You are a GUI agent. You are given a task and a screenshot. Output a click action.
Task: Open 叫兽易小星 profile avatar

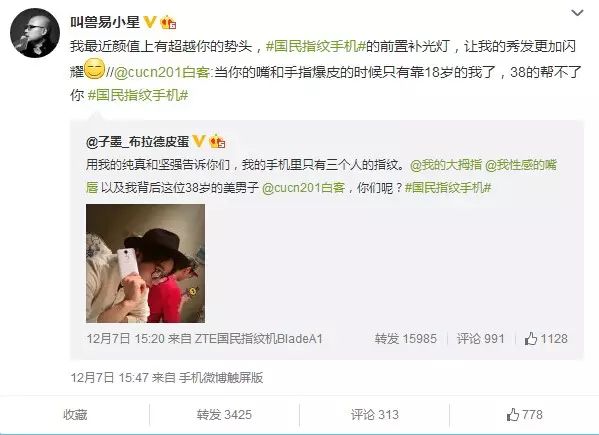35,33
